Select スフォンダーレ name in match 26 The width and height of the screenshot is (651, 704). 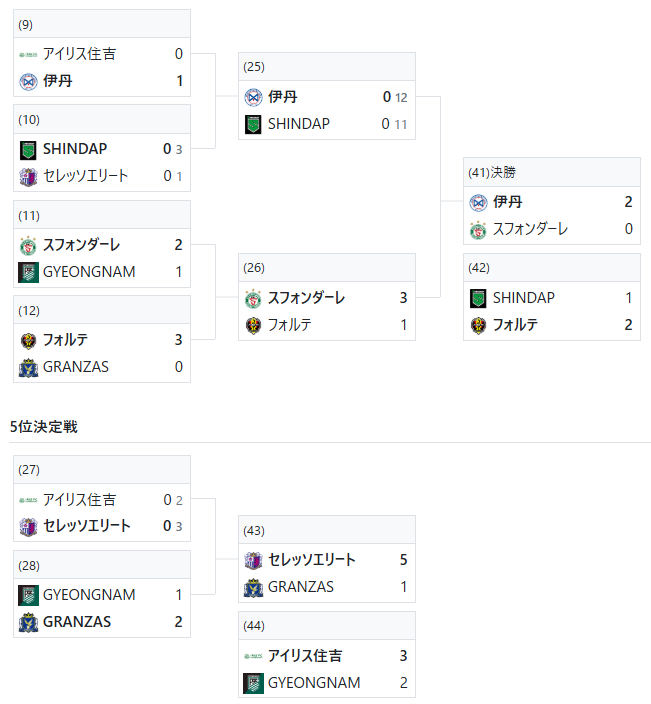point(306,298)
